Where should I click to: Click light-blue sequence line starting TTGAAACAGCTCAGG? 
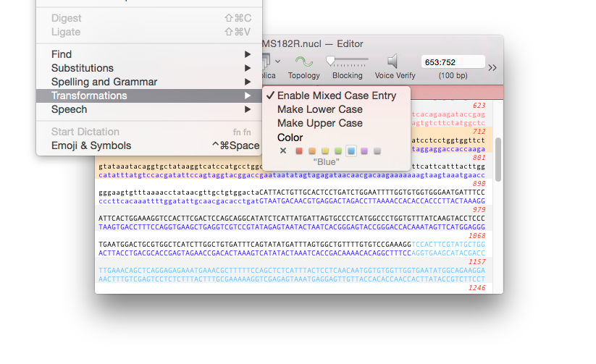[x=292, y=271]
